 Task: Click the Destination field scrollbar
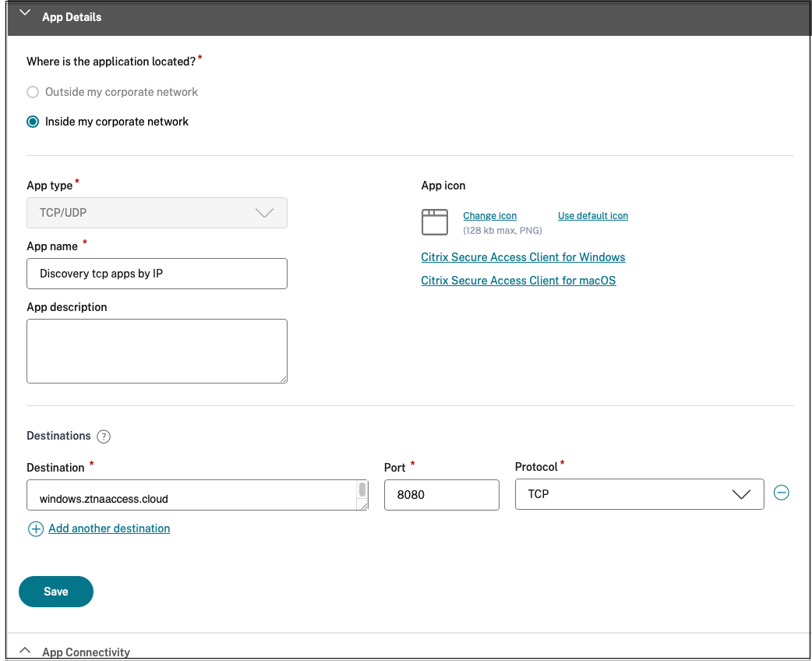[362, 491]
